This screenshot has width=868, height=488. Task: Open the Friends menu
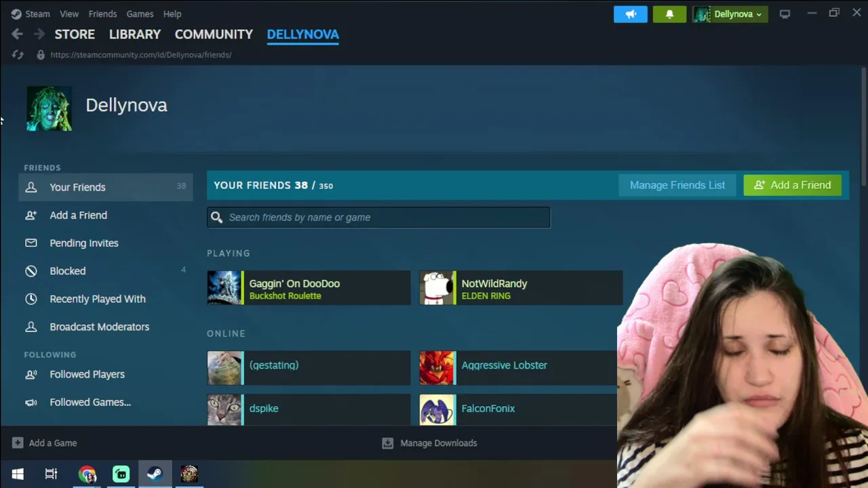tap(102, 14)
